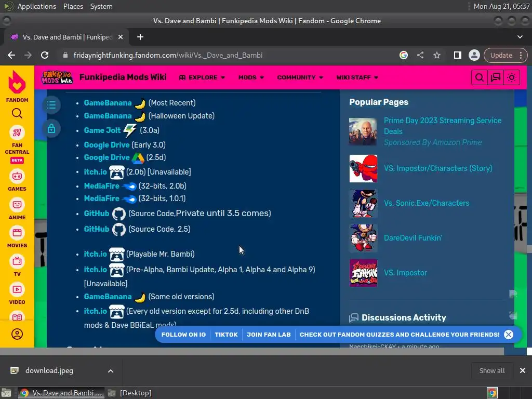Open GitHub Source Code 2.5 link
532x399 pixels.
tap(96, 229)
